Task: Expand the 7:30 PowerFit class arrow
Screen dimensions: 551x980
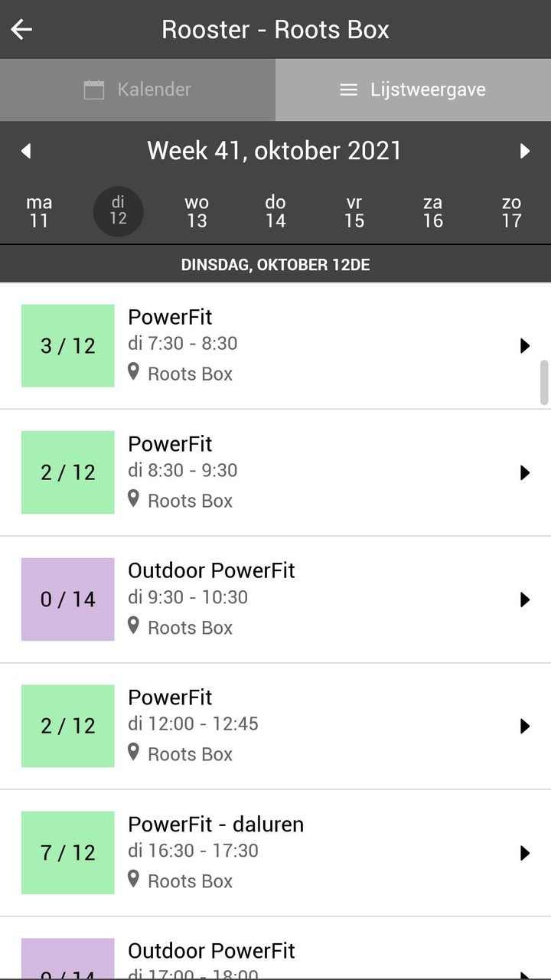Action: click(x=525, y=346)
